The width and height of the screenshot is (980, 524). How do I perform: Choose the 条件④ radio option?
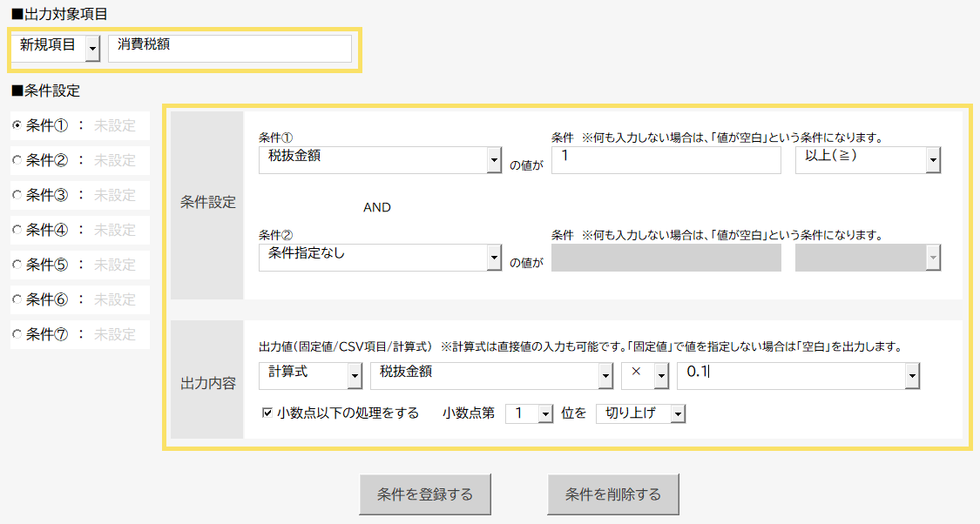[x=17, y=230]
